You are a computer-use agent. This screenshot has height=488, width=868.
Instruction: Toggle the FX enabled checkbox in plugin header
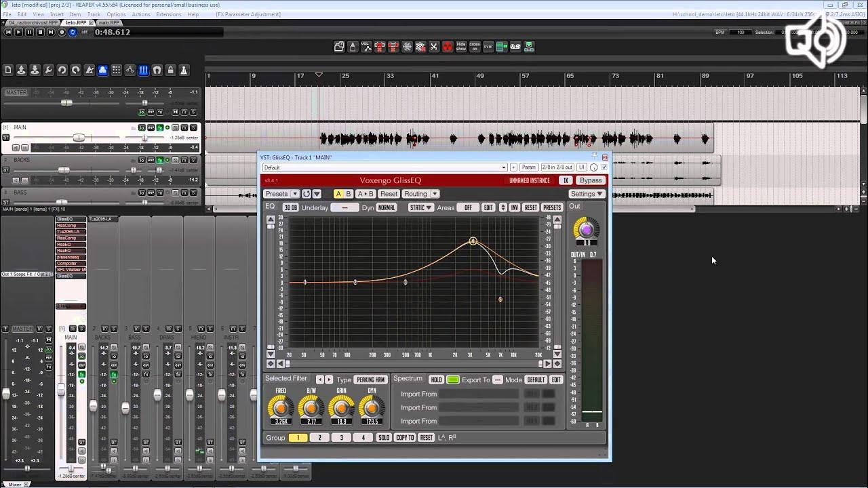604,167
